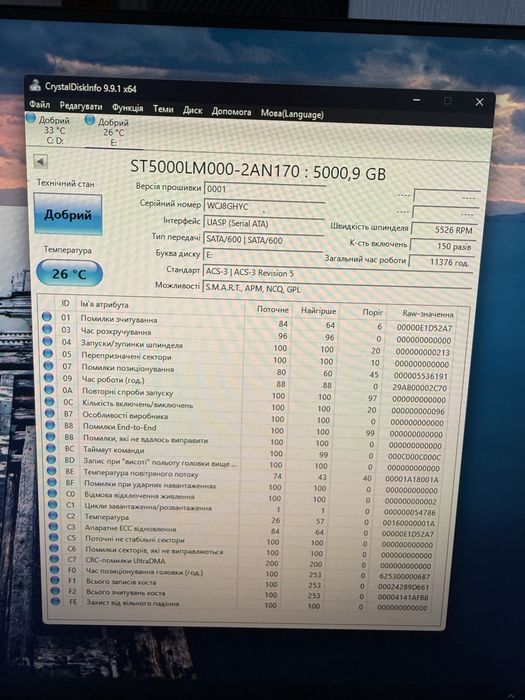Click the serial number field WCJ8GHYC

tap(264, 206)
